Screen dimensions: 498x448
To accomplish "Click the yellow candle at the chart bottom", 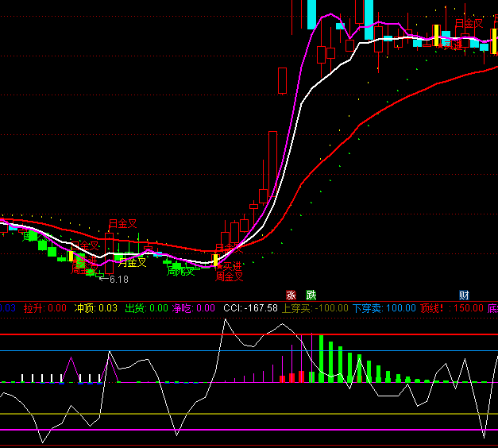I will [x=215, y=260].
